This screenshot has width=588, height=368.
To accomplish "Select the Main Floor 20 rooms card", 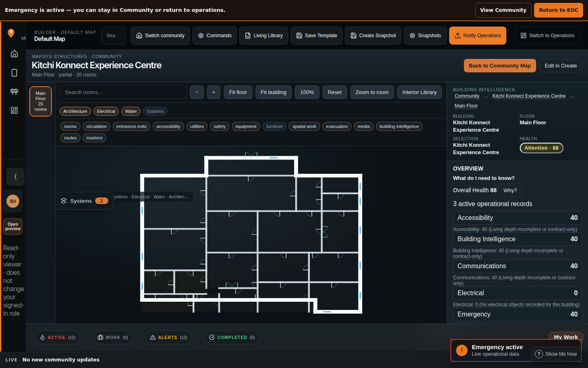I will point(40,101).
